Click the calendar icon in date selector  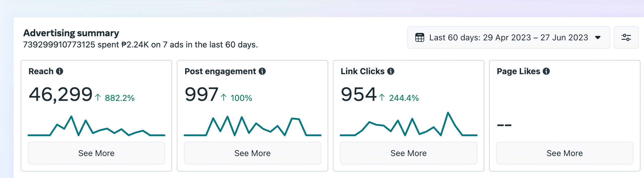[420, 37]
